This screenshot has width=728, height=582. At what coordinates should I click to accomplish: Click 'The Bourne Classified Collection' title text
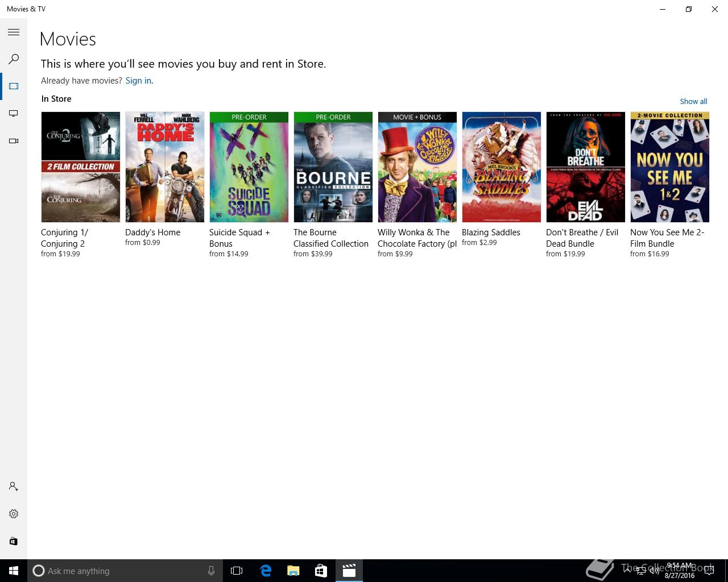[331, 238]
